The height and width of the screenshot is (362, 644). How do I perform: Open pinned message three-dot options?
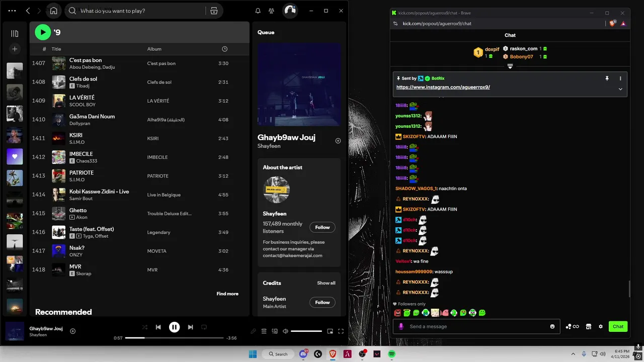pos(620,78)
